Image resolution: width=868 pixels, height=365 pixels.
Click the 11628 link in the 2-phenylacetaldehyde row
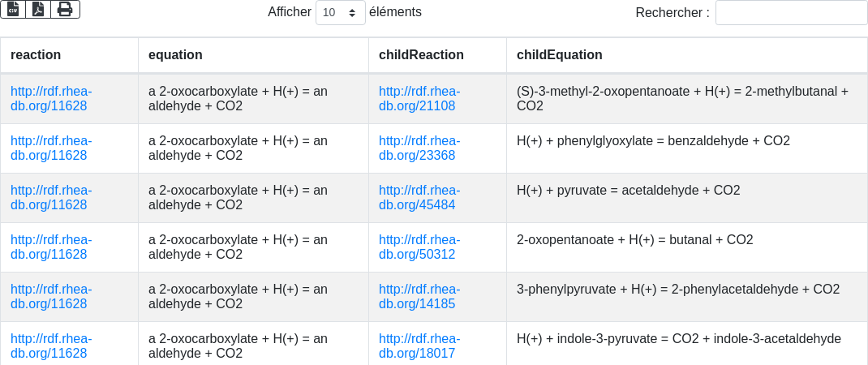(x=50, y=297)
